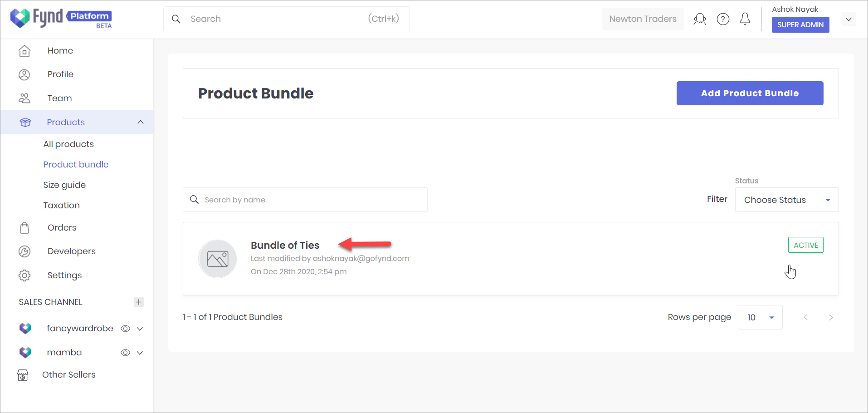Toggle visibility of mamba sales channel
This screenshot has height=413, width=868.
[125, 353]
